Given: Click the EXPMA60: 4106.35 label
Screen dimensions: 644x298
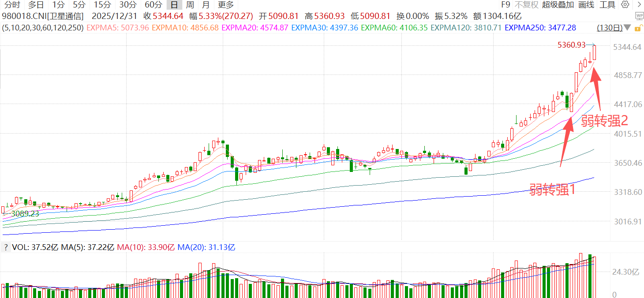Looking at the screenshot, I should (395, 28).
